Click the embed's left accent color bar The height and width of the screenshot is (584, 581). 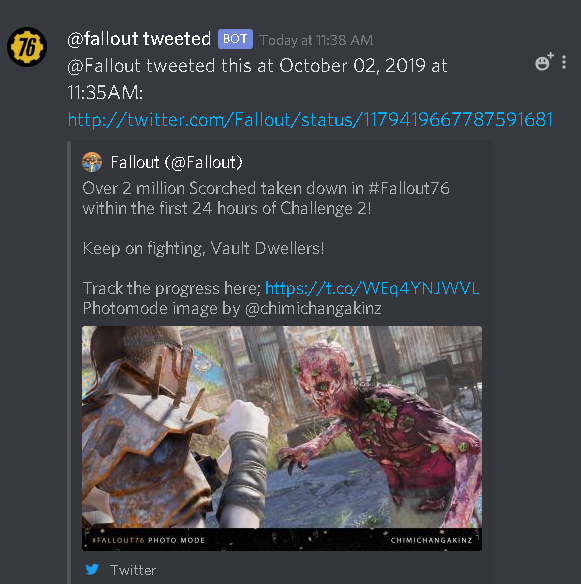point(69,362)
